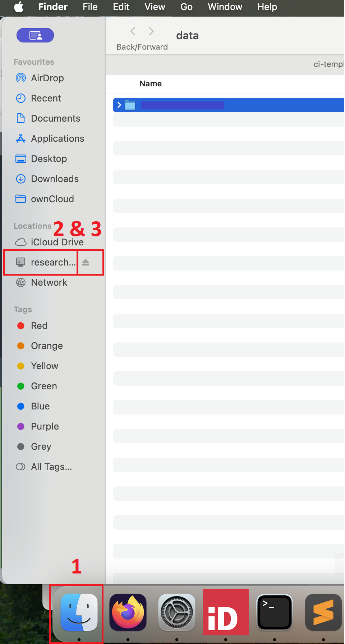This screenshot has height=644, width=345.
Task: Open the Go menu
Action: [x=186, y=7]
